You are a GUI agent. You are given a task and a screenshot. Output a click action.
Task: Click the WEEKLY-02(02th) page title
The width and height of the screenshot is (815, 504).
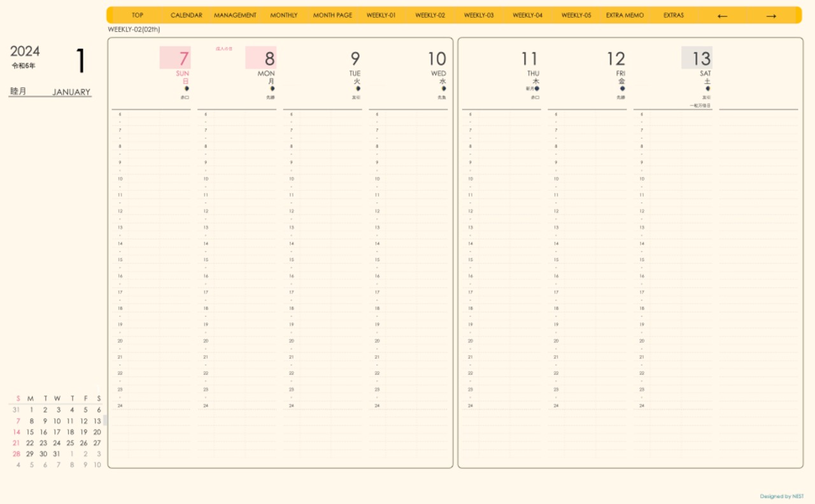click(x=134, y=29)
